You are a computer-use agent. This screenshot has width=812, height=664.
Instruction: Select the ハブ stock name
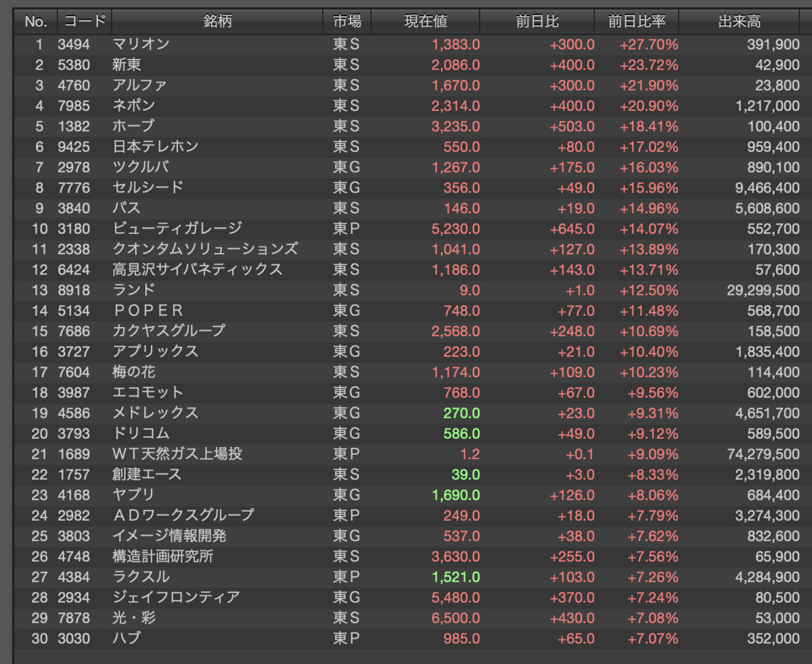pos(127,638)
